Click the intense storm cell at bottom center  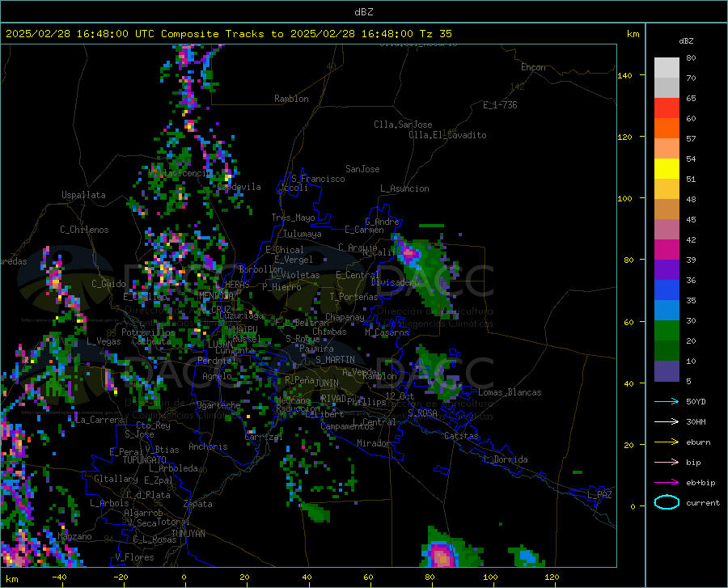[x=440, y=555]
